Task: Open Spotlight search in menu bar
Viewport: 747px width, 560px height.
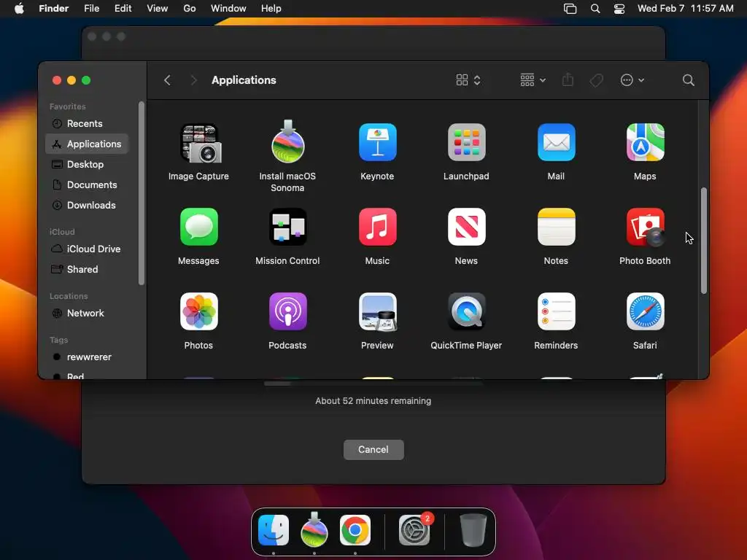Action: point(595,9)
